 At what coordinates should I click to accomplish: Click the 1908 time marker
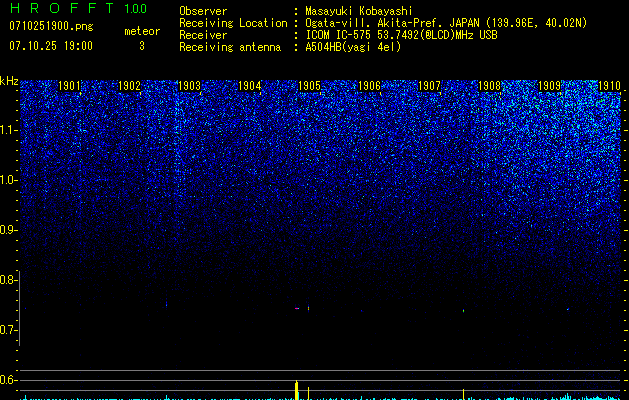pos(489,86)
